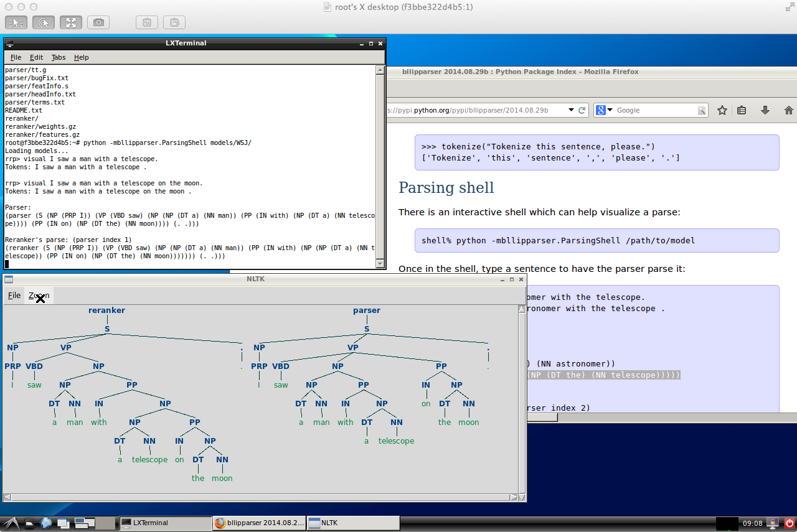The width and height of the screenshot is (797, 532).
Task: Open the LXTerminal Edit menu
Action: click(x=36, y=57)
